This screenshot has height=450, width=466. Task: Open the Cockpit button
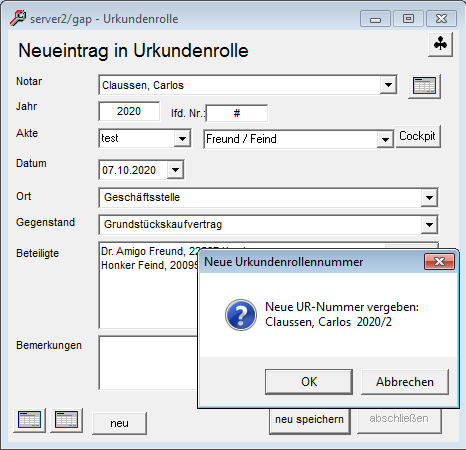point(417,136)
